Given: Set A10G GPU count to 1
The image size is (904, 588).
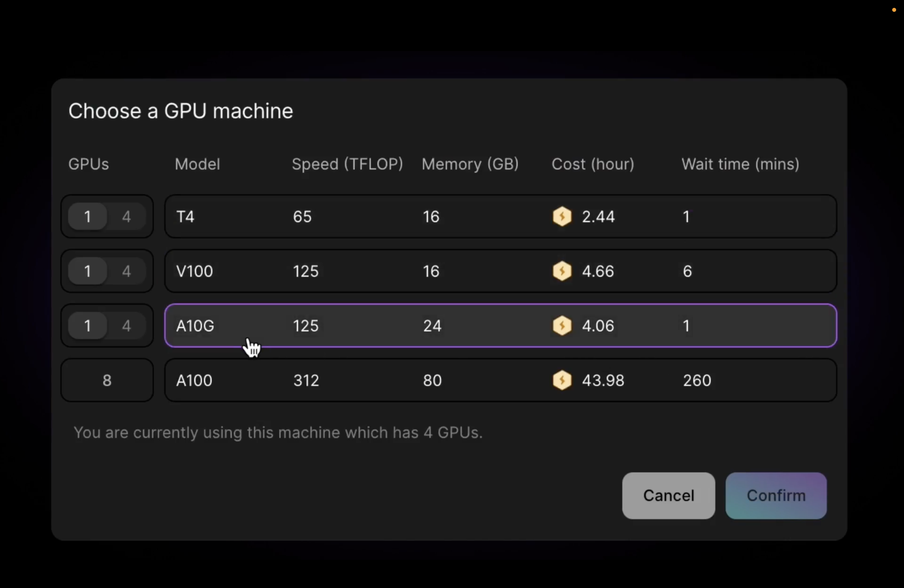Looking at the screenshot, I should click(88, 326).
